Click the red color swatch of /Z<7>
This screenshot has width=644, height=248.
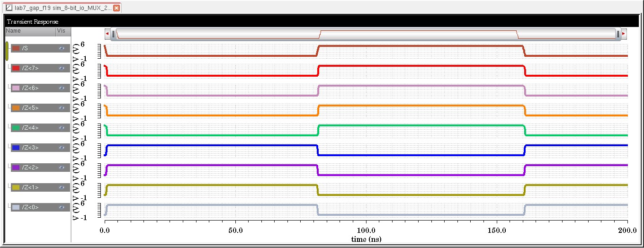coord(16,68)
